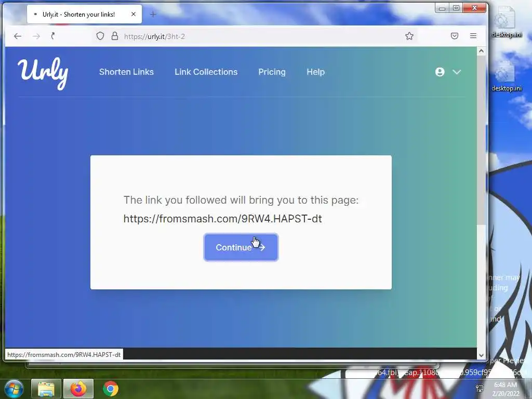Click the network icon in system tray
Screen dimensions: 532x399
click(x=480, y=389)
